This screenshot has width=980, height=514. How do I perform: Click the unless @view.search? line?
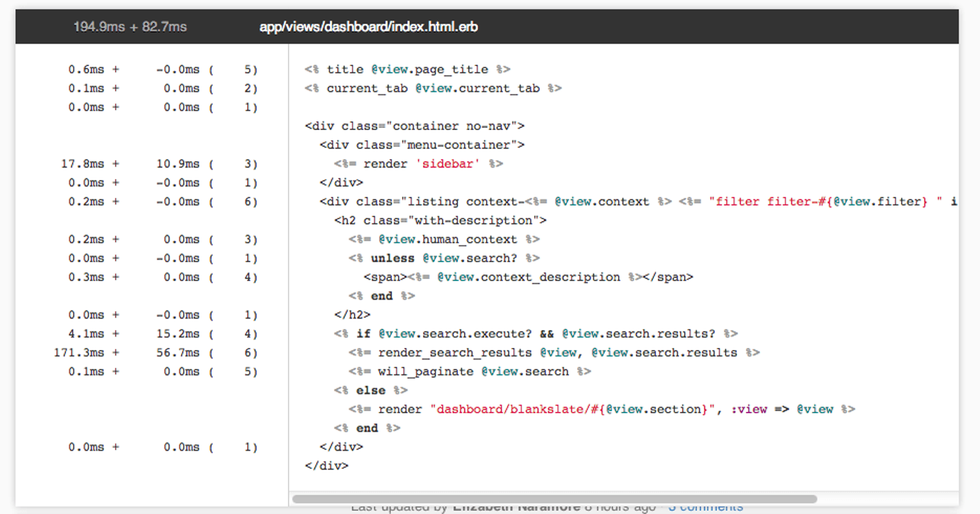tap(444, 258)
